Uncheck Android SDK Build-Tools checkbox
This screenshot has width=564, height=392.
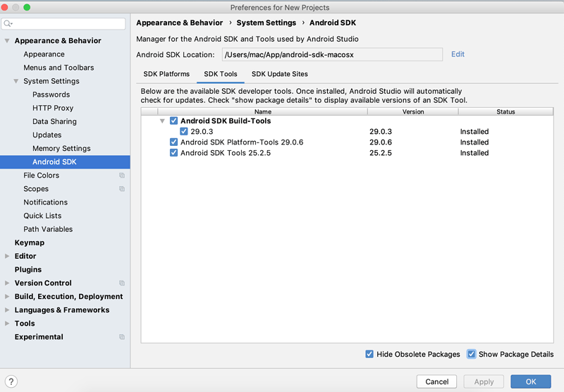point(173,121)
